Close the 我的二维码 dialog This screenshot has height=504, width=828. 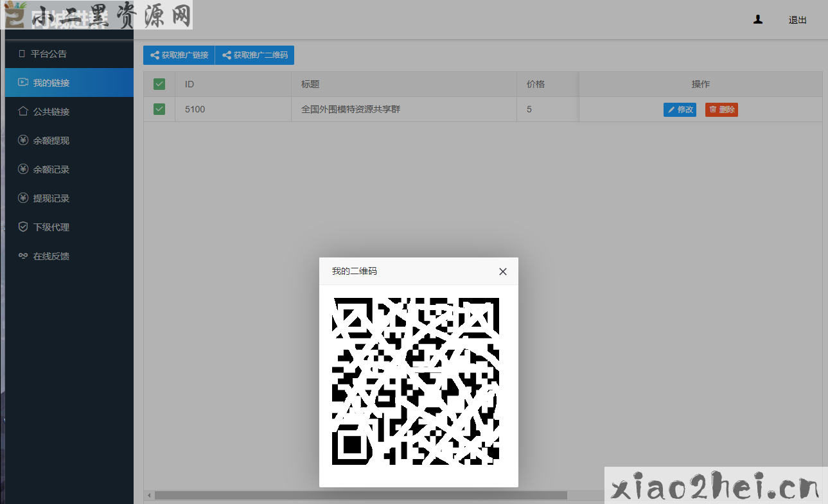click(x=503, y=272)
